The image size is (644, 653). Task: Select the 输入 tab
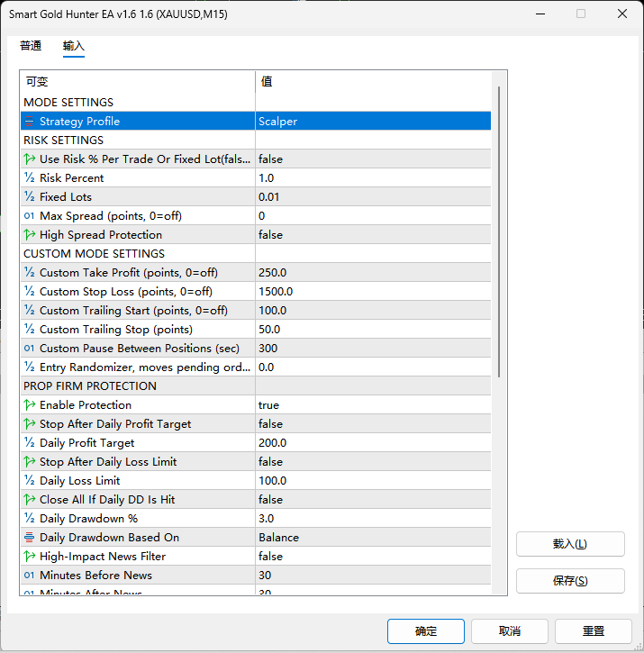point(74,45)
